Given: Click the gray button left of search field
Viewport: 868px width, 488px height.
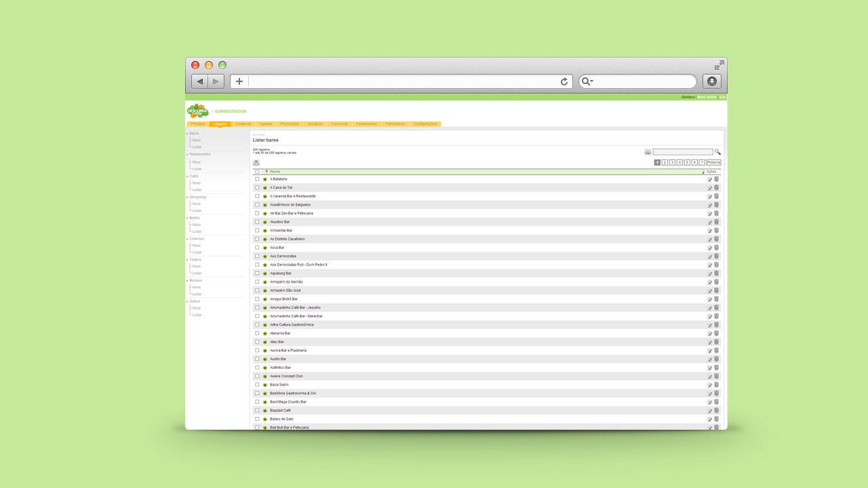Looking at the screenshot, I should pyautogui.click(x=648, y=152).
